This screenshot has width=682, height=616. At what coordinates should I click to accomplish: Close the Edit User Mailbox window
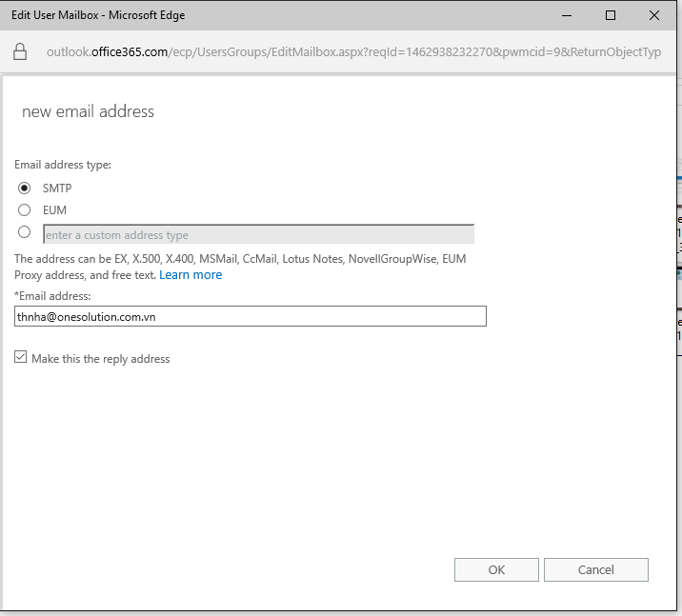tap(654, 15)
